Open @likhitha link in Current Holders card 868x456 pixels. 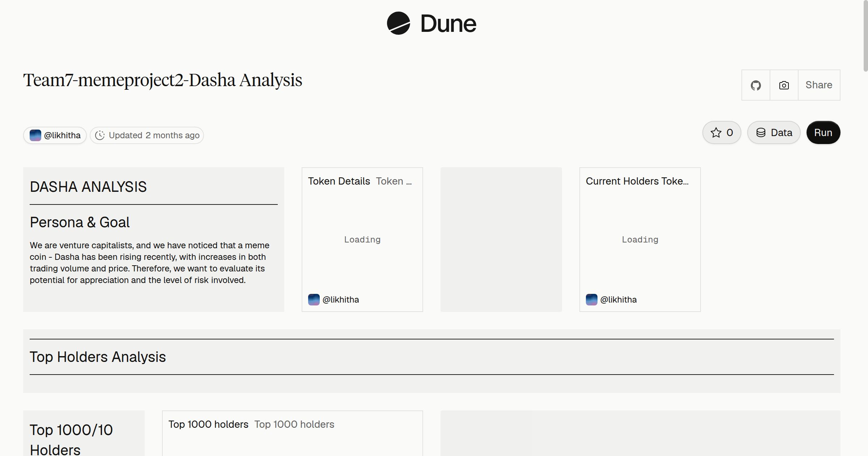tap(618, 300)
